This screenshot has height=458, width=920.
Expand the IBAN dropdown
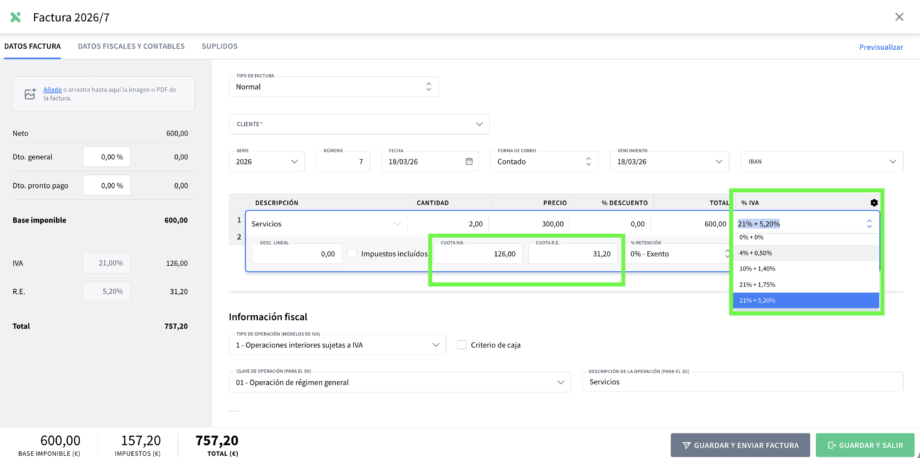click(x=893, y=161)
